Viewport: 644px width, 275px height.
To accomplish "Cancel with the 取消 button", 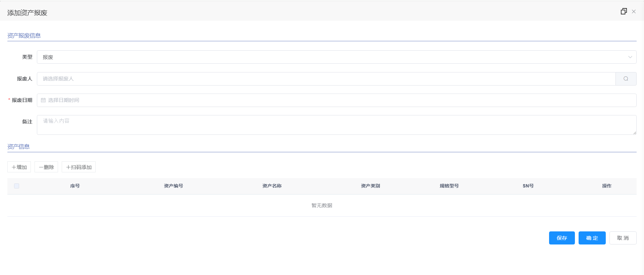I will coord(623,238).
